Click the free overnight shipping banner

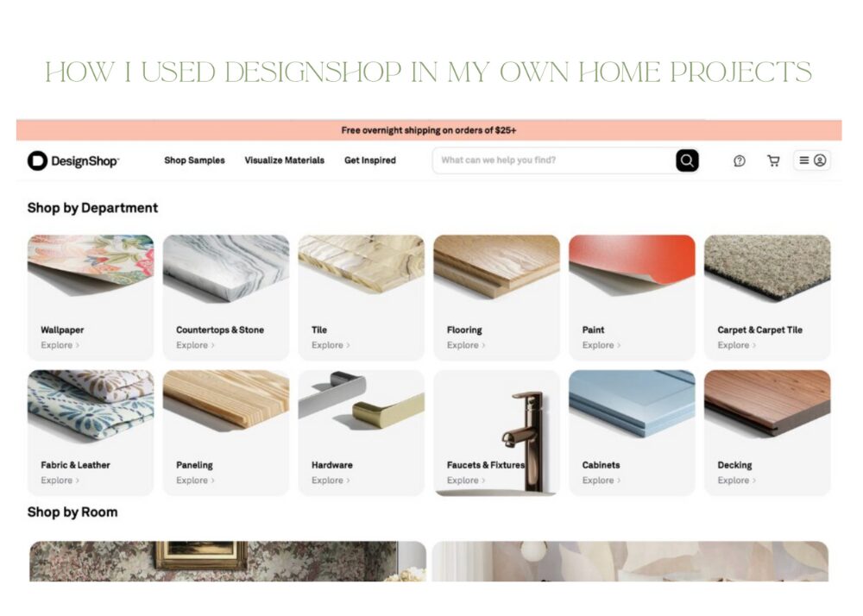click(429, 130)
